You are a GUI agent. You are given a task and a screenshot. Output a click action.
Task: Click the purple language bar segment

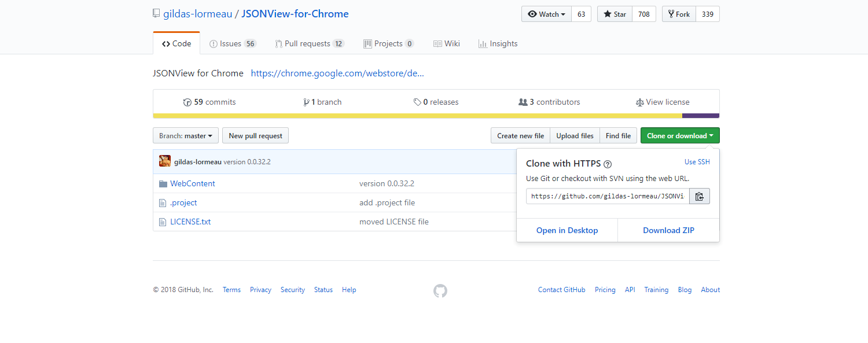coord(701,116)
